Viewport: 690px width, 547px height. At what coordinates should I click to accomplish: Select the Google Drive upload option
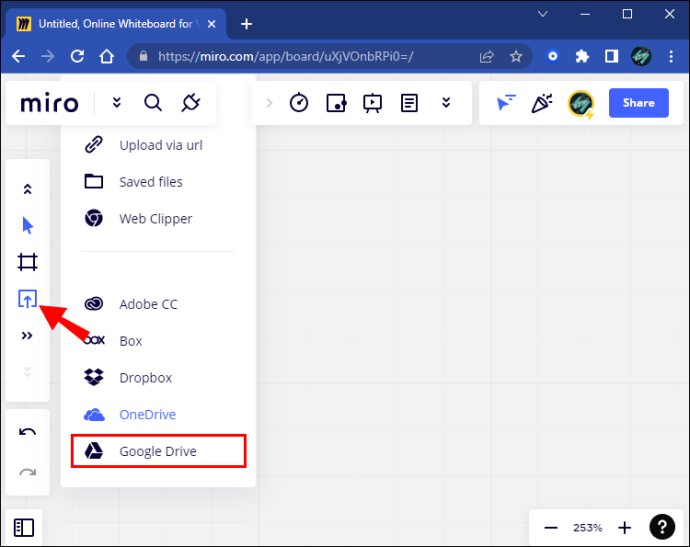point(158,451)
